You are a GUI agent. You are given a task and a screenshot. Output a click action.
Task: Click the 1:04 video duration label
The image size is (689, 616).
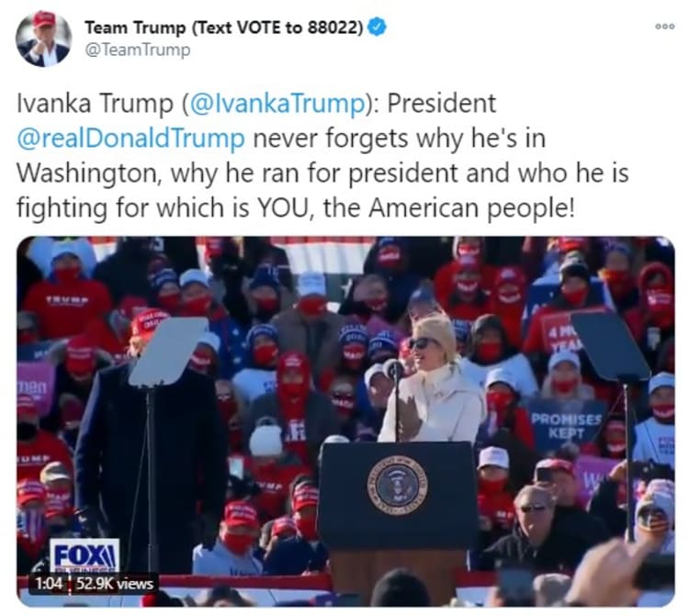(x=48, y=584)
